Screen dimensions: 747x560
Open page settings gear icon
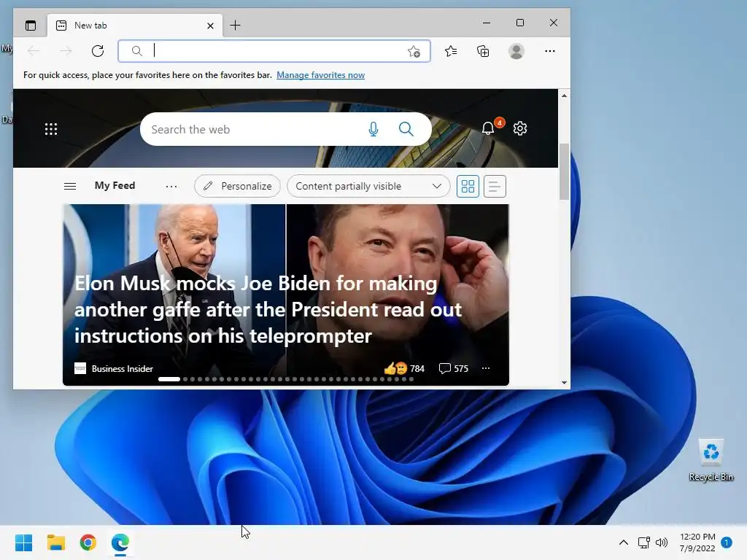[x=519, y=128]
